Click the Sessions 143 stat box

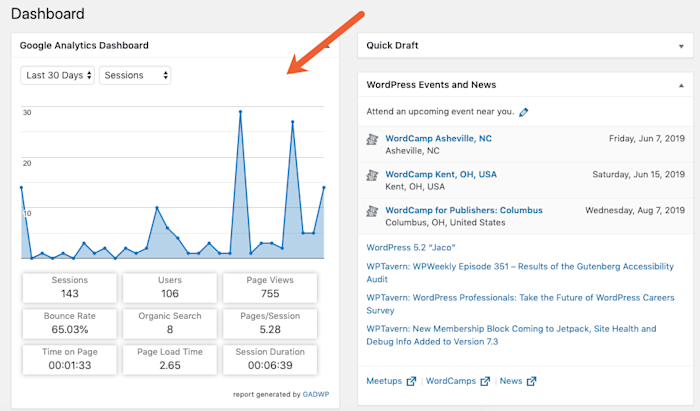tap(70, 287)
